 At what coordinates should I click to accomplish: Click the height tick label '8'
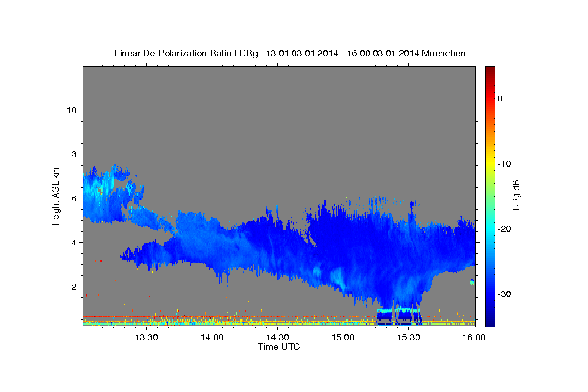[x=74, y=154]
